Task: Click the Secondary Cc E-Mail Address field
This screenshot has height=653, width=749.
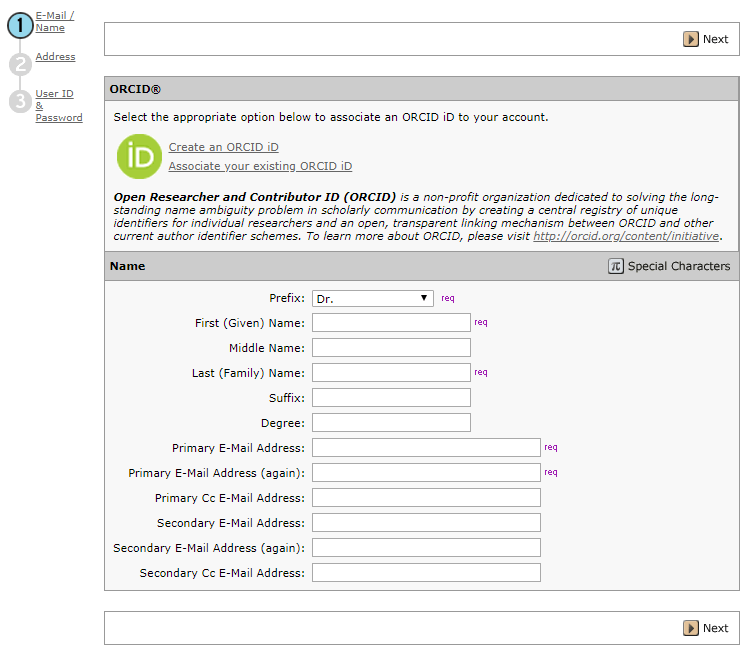Action: tap(426, 573)
